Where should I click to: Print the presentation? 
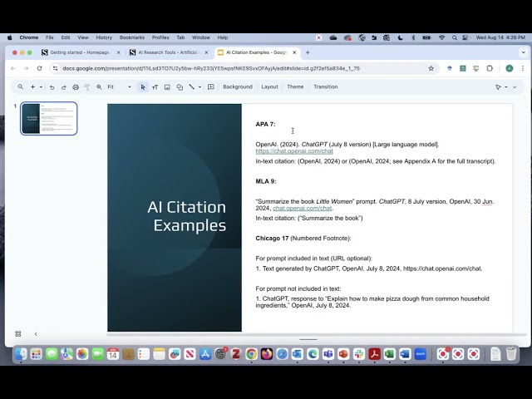(x=76, y=87)
